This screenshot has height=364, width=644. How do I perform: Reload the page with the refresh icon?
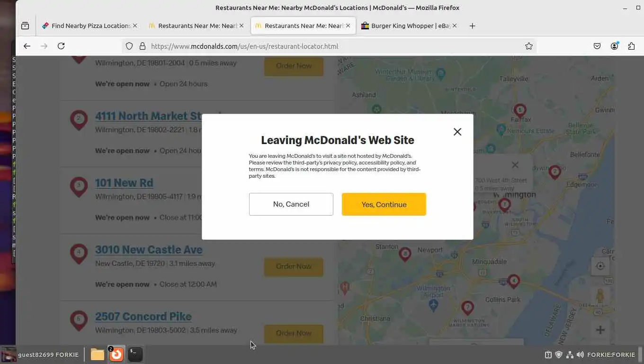click(x=61, y=46)
